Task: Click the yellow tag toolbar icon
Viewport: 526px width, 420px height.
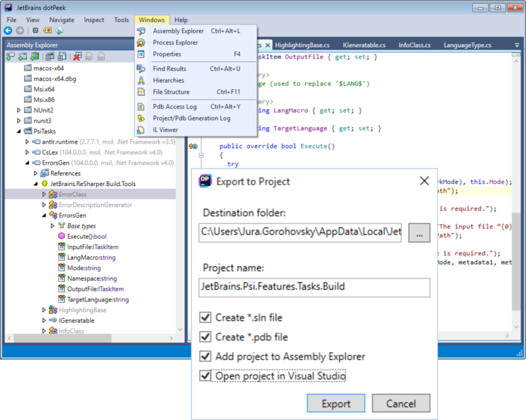Action: click(x=47, y=30)
